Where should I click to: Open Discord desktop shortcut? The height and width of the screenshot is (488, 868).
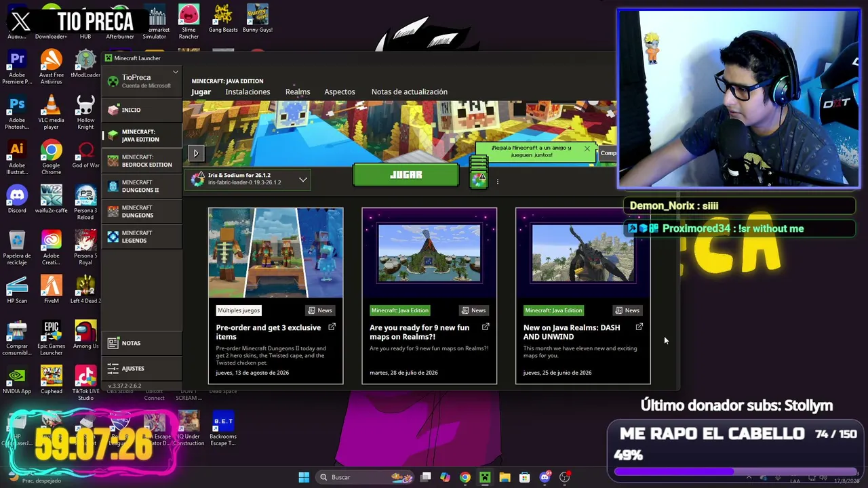pyautogui.click(x=17, y=200)
